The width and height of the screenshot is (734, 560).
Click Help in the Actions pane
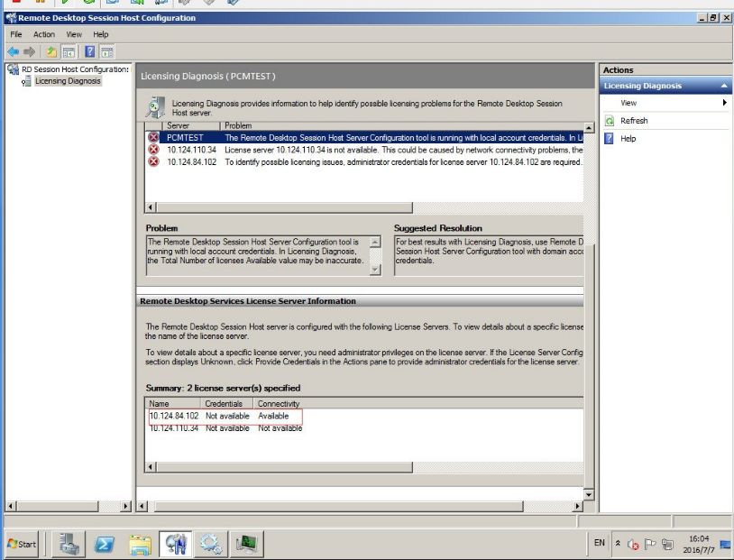628,139
